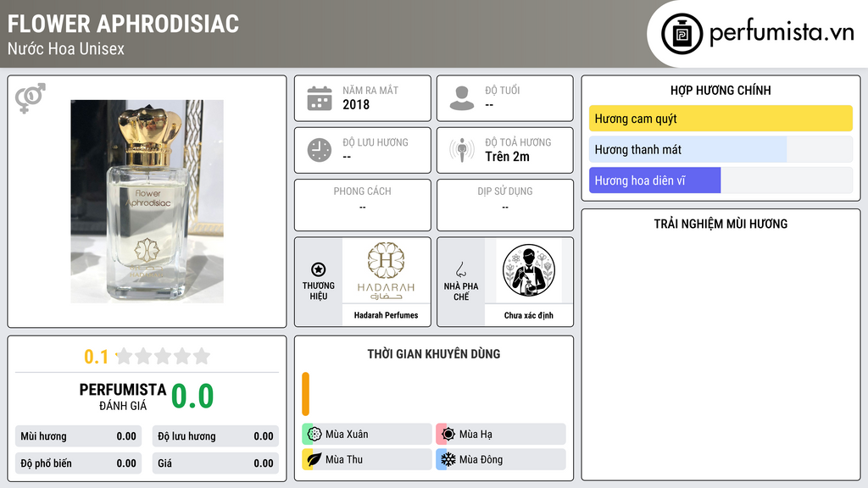The image size is (868, 488).
Task: Click the 2018 release year value
Action: (x=356, y=104)
